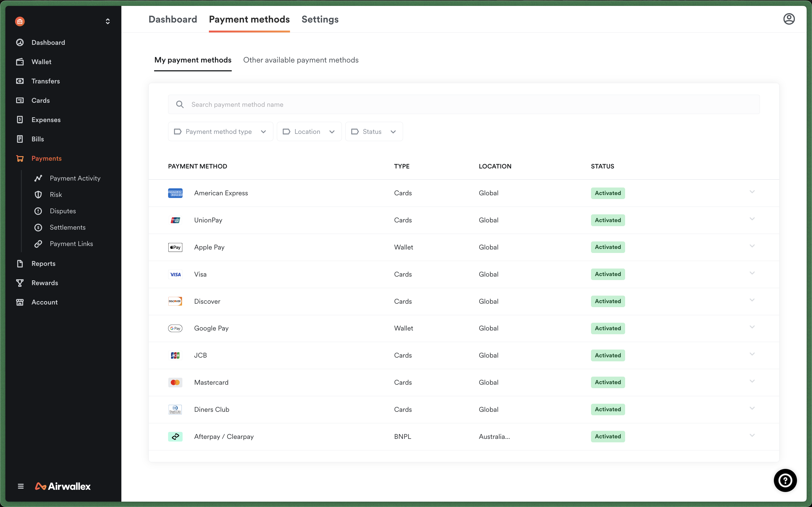Open Payment Links chain icon
The image size is (812, 507).
[38, 244]
